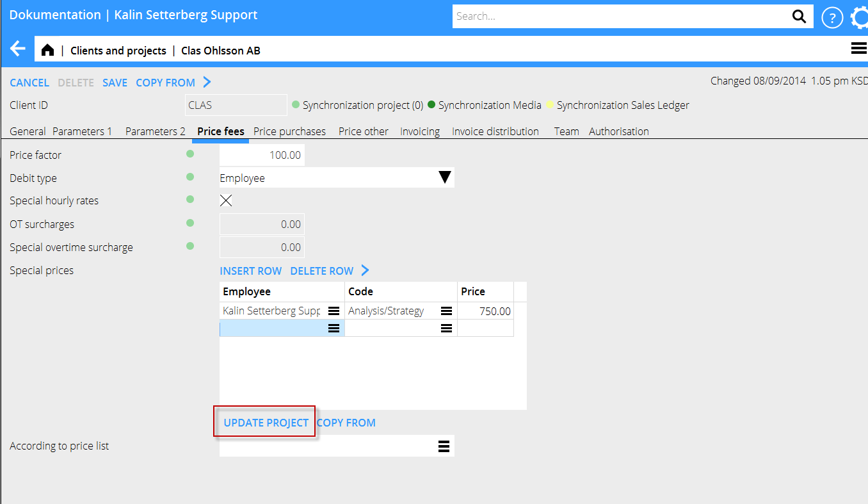The width and height of the screenshot is (868, 504).
Task: Click the search magnifier icon
Action: point(799,17)
